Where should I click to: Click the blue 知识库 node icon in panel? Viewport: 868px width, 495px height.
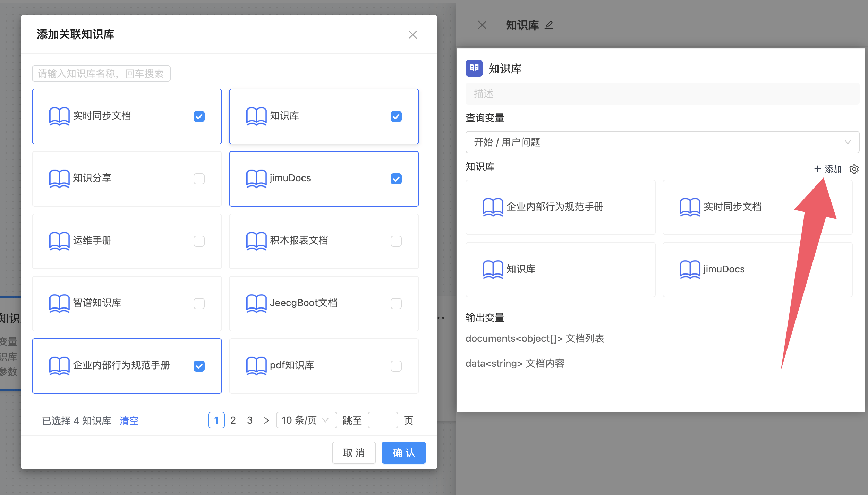tap(474, 68)
